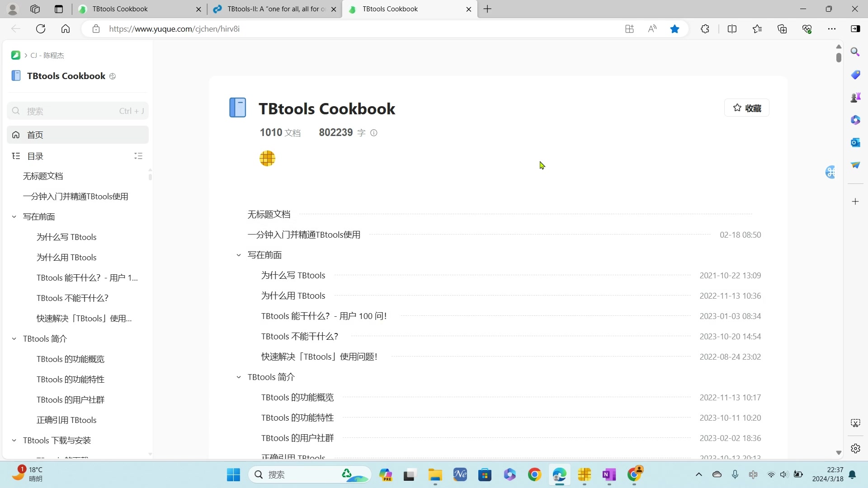The width and height of the screenshot is (868, 488).
Task: Open 快速解决「TBtools」使用问题! document
Action: pyautogui.click(x=319, y=357)
